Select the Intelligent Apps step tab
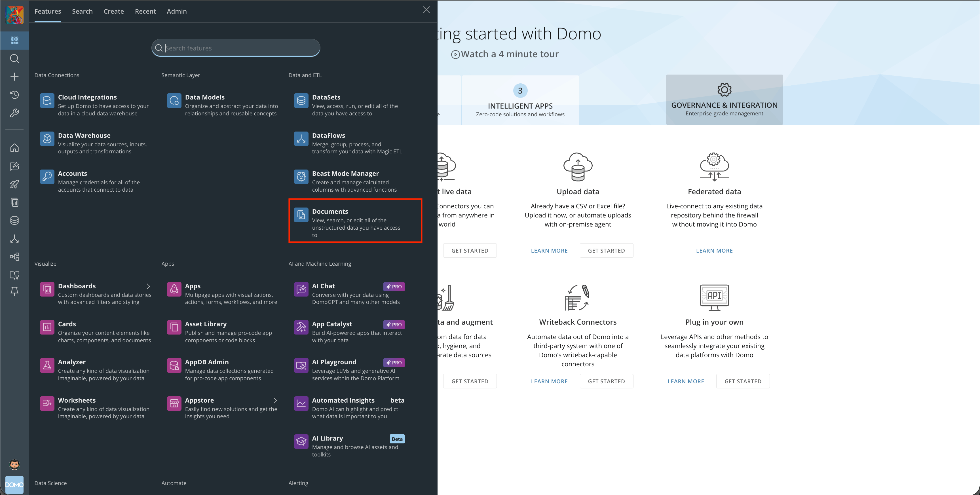The image size is (980, 495). coord(520,100)
